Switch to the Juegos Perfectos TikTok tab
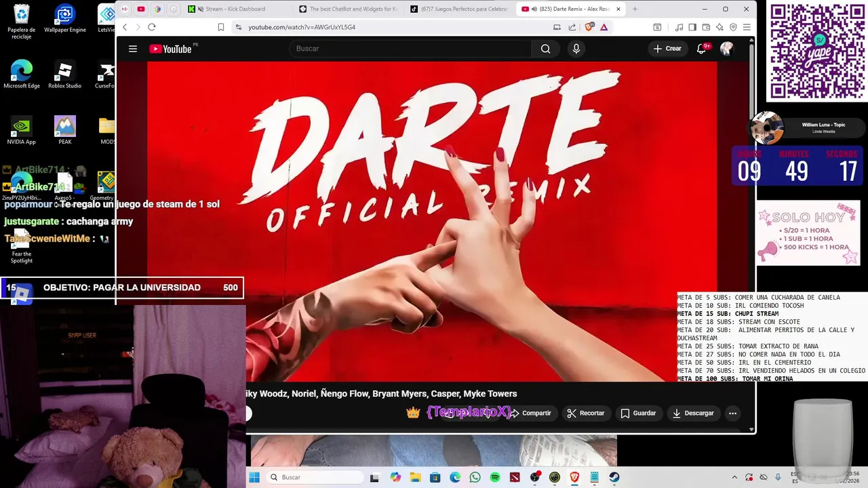This screenshot has width=868, height=488. click(x=459, y=9)
